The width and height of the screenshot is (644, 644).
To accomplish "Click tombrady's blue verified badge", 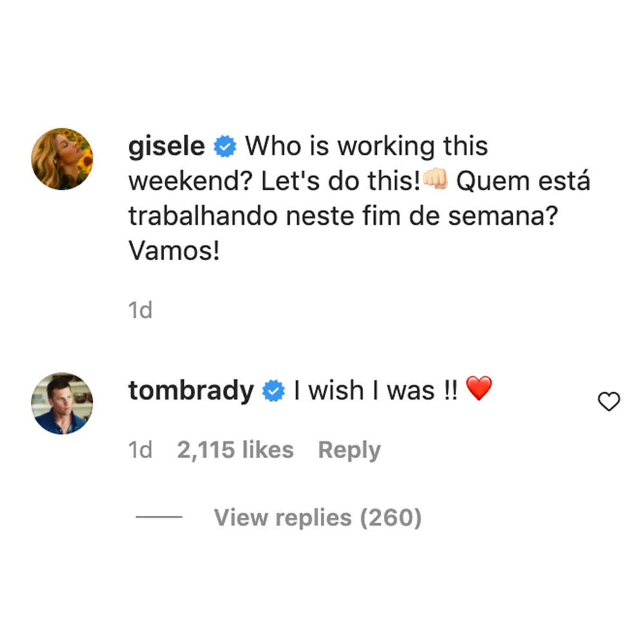I will [273, 390].
